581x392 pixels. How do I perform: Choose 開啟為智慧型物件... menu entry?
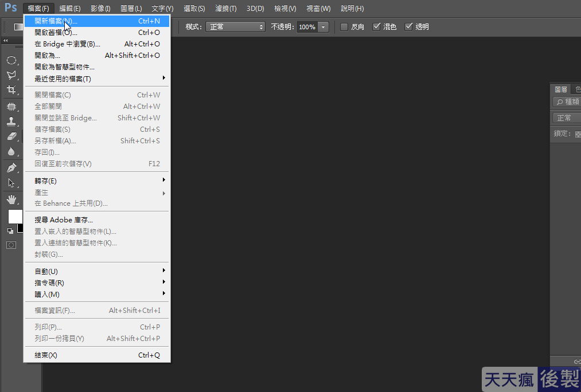97,67
